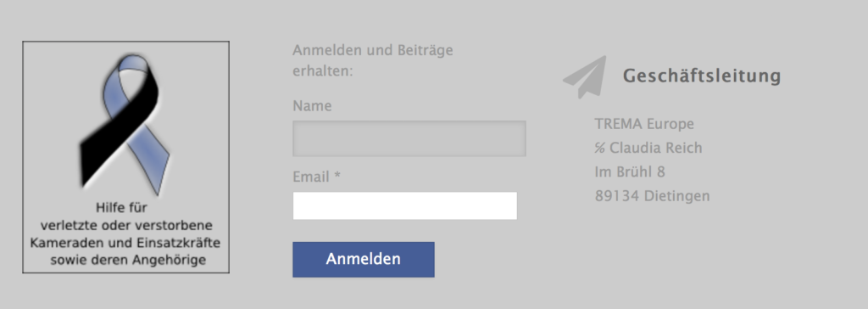Click the mourning ribbon image
The image size is (868, 309).
[125, 157]
